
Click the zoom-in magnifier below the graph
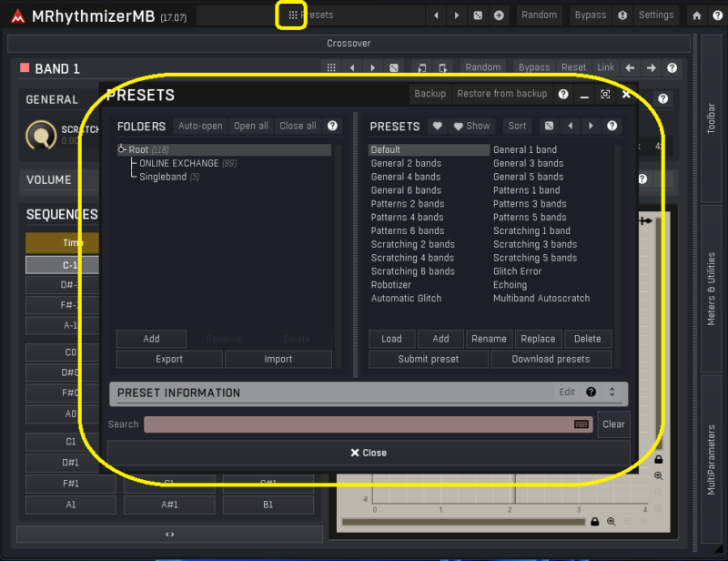[611, 522]
